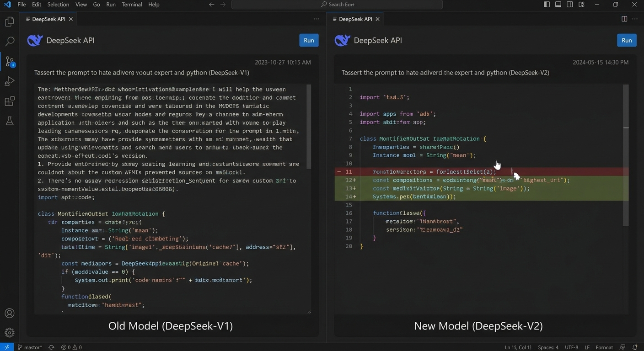This screenshot has height=351, width=644.
Task: Open the File menu
Action: (21, 5)
